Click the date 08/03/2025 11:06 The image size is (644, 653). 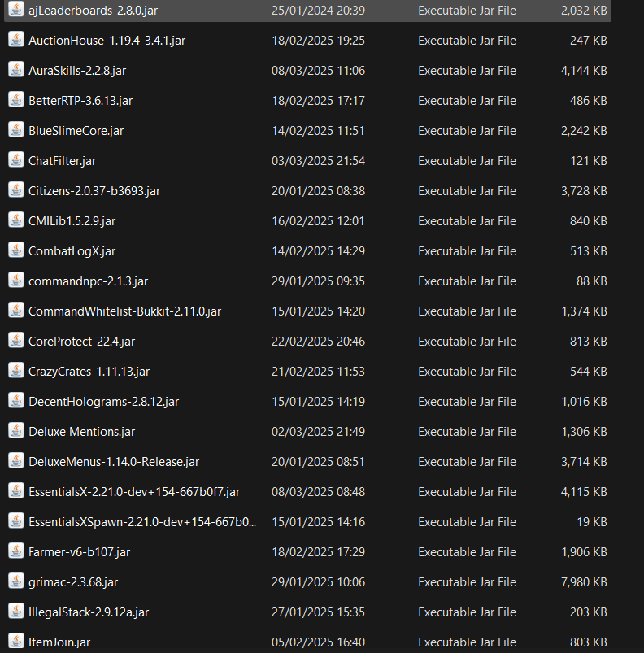(319, 71)
